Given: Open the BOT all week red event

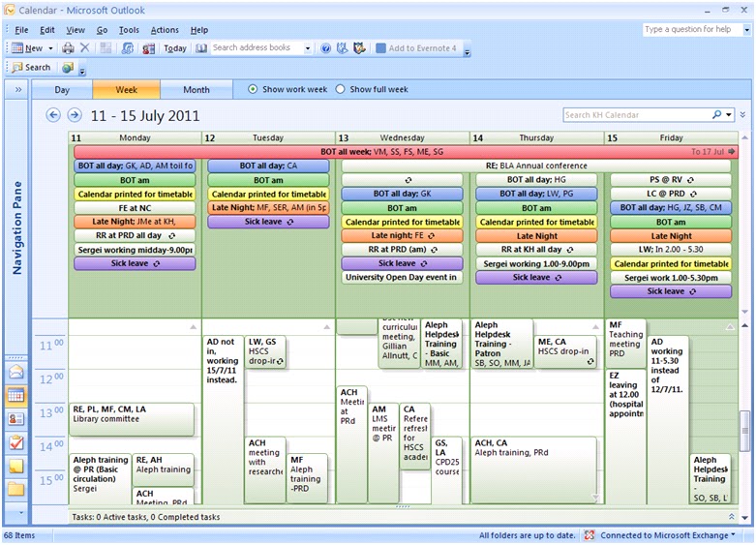Looking at the screenshot, I should pyautogui.click(x=405, y=152).
